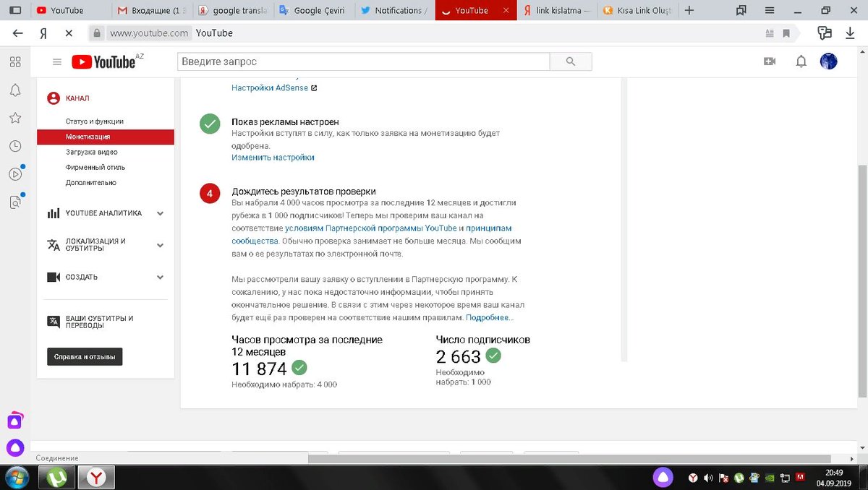Open YouTube notifications bell
The image size is (868, 490).
tap(801, 61)
